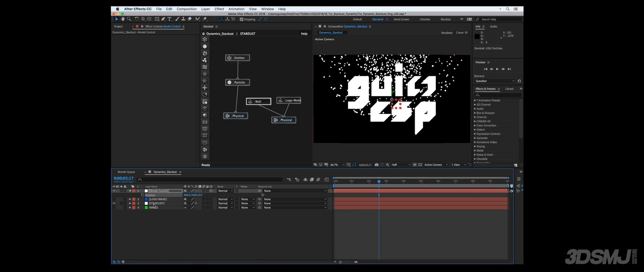This screenshot has height=272, width=644.
Task: Play the preview
Action: coord(497,69)
